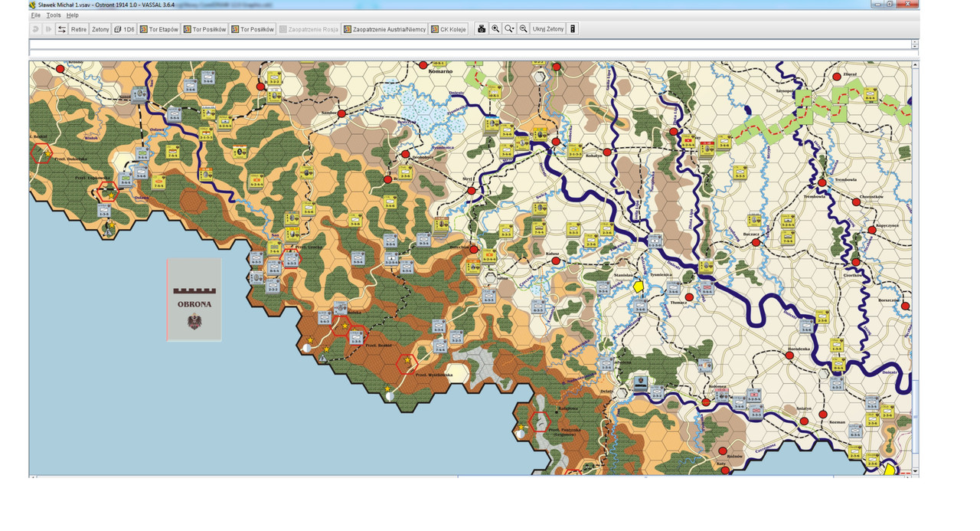Click the undo last move icon
The image size is (980, 531).
[x=36, y=29]
